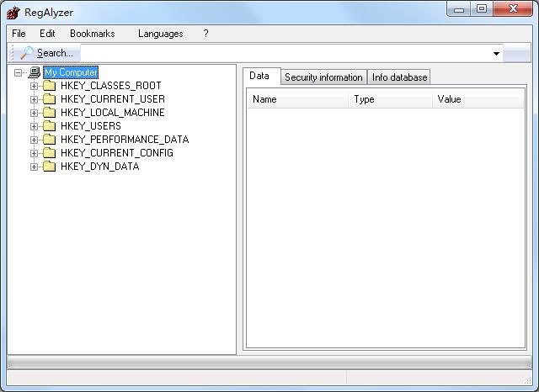Expand the HKEY_CURRENT_CONFIG node
539x392 pixels.
click(x=34, y=153)
